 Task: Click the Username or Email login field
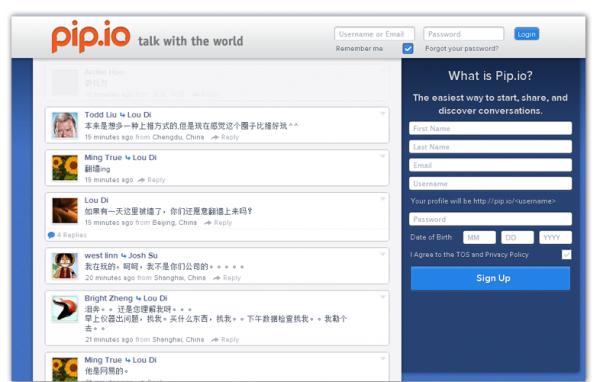pyautogui.click(x=374, y=34)
